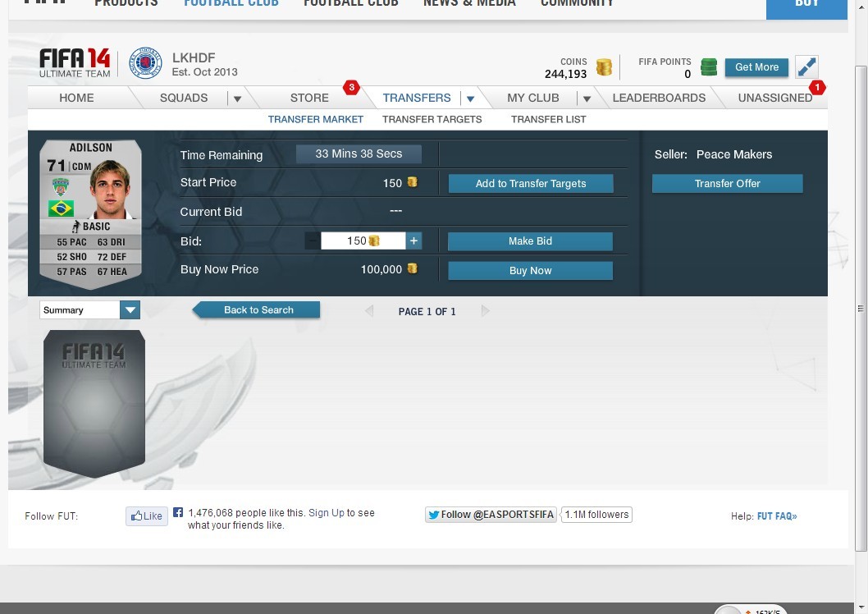The image size is (868, 614).
Task: Expand the Squads dropdown arrow
Action: [x=237, y=99]
